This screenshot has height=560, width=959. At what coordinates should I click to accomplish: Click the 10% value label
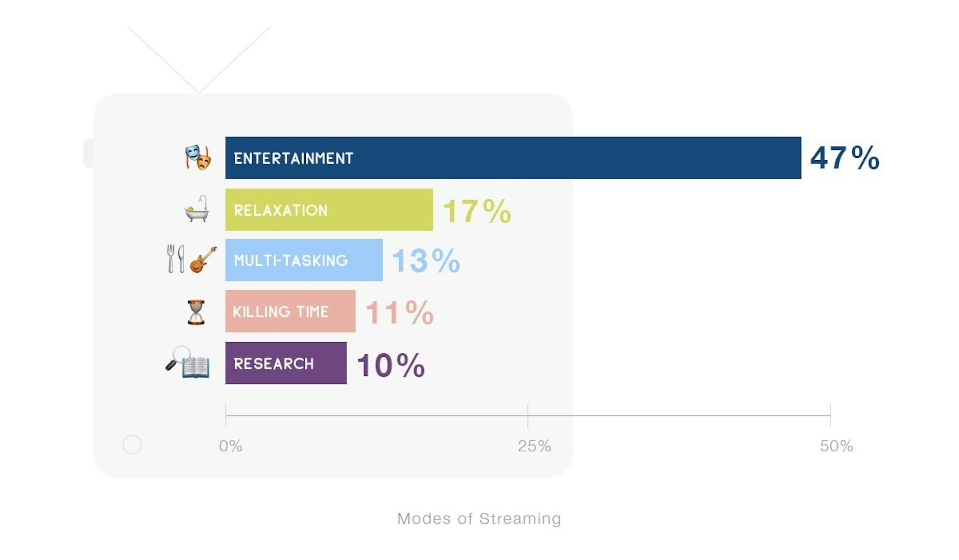coord(391,365)
